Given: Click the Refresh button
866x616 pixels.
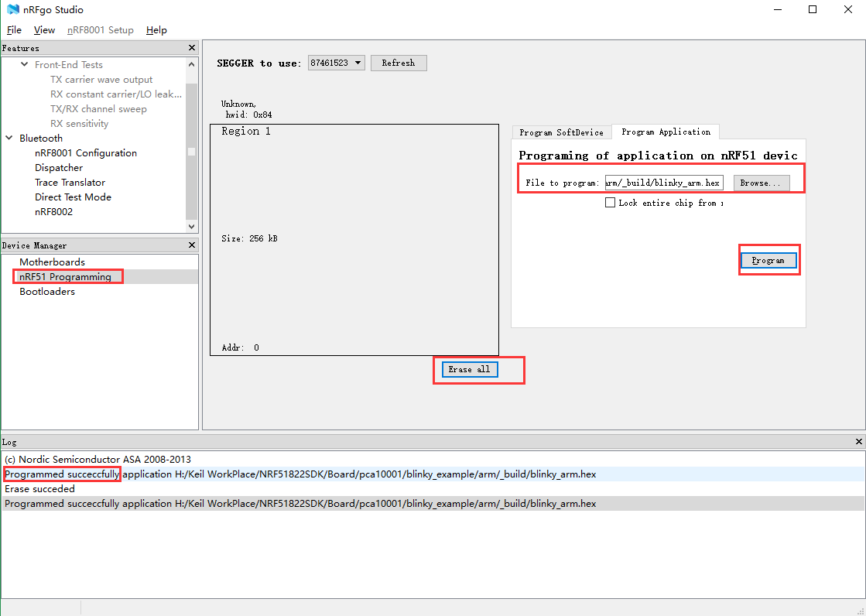Looking at the screenshot, I should [x=399, y=63].
